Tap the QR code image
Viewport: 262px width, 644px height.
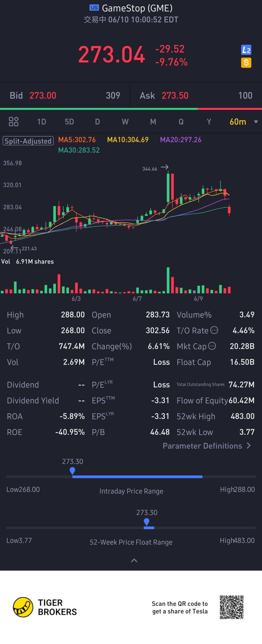(x=231, y=607)
